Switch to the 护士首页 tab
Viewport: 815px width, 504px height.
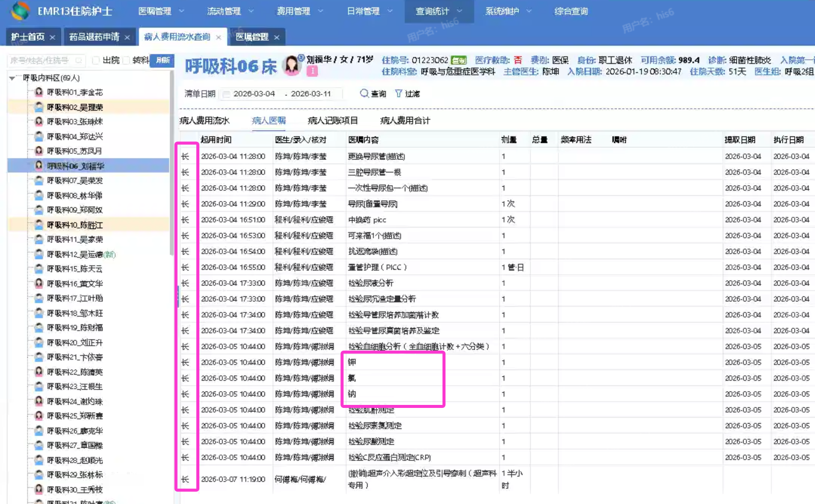[28, 37]
